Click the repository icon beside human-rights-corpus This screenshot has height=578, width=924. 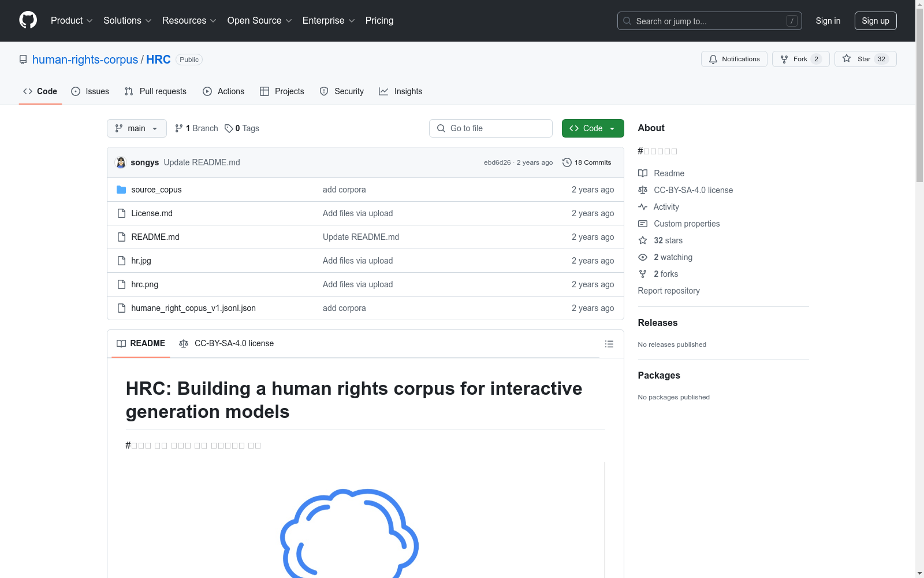(23, 60)
